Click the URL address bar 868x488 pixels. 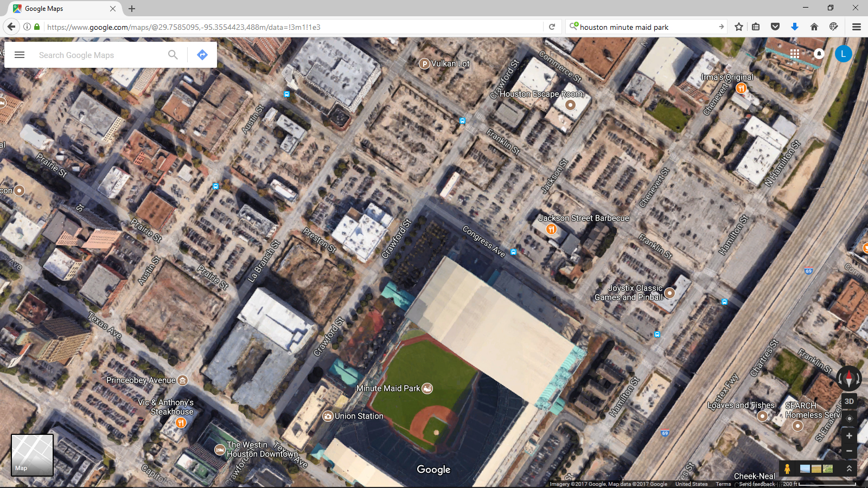tap(293, 27)
